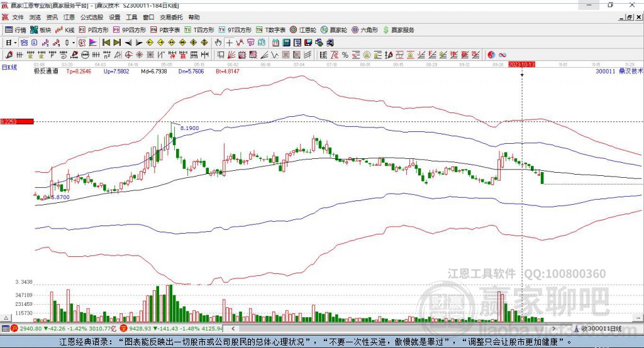This screenshot has height=348, width=644.
Task: Open the 板块 sector view
Action: coord(40,30)
